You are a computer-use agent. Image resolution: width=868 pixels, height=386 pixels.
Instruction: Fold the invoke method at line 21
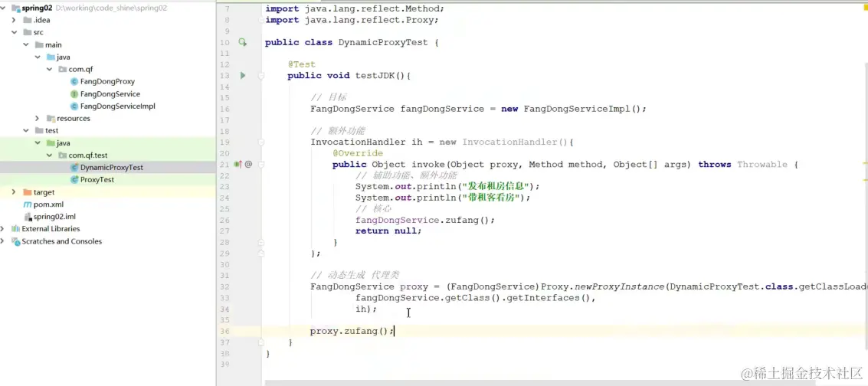260,164
